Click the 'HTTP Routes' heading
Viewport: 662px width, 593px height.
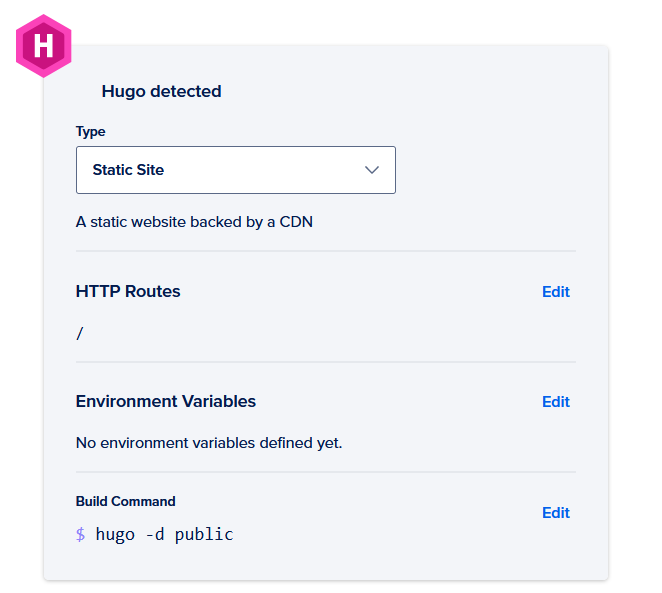click(x=128, y=291)
